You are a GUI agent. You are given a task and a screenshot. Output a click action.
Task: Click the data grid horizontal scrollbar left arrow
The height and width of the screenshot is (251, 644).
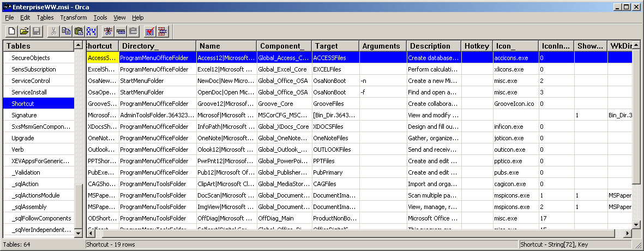[x=91, y=234]
